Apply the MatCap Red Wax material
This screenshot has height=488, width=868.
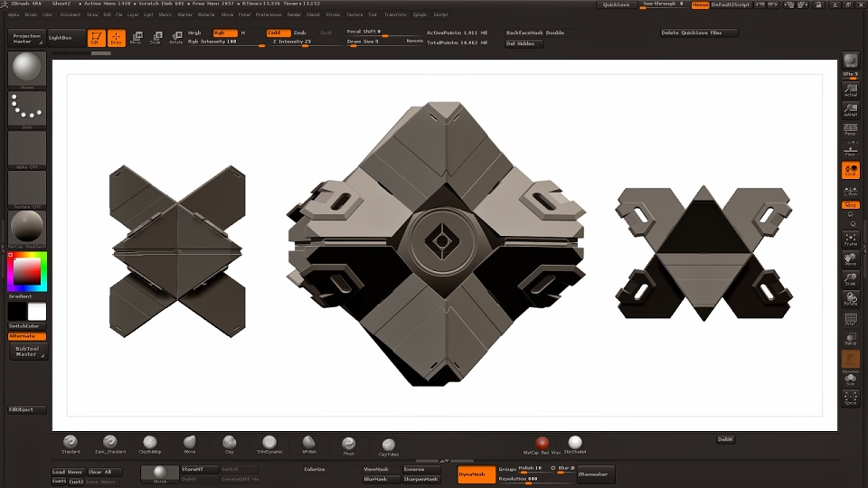point(542,445)
